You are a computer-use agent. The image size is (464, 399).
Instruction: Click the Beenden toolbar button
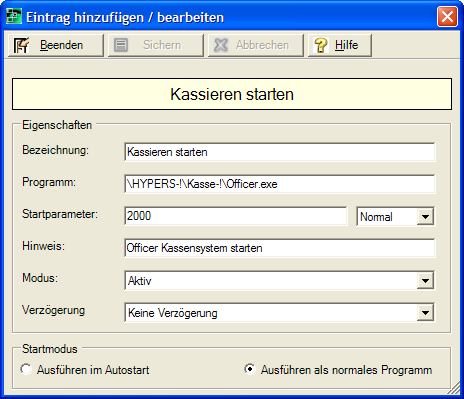56,45
